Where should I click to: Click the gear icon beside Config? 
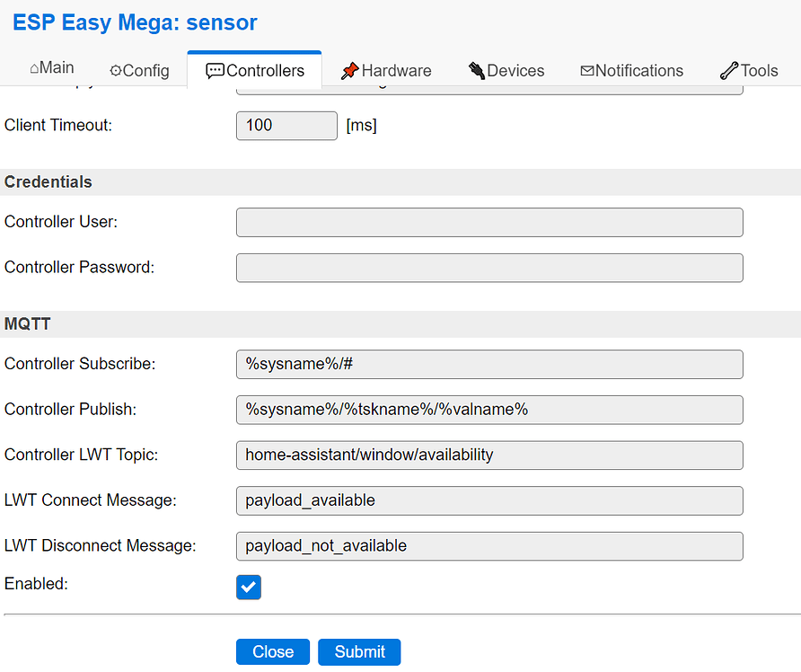click(117, 70)
